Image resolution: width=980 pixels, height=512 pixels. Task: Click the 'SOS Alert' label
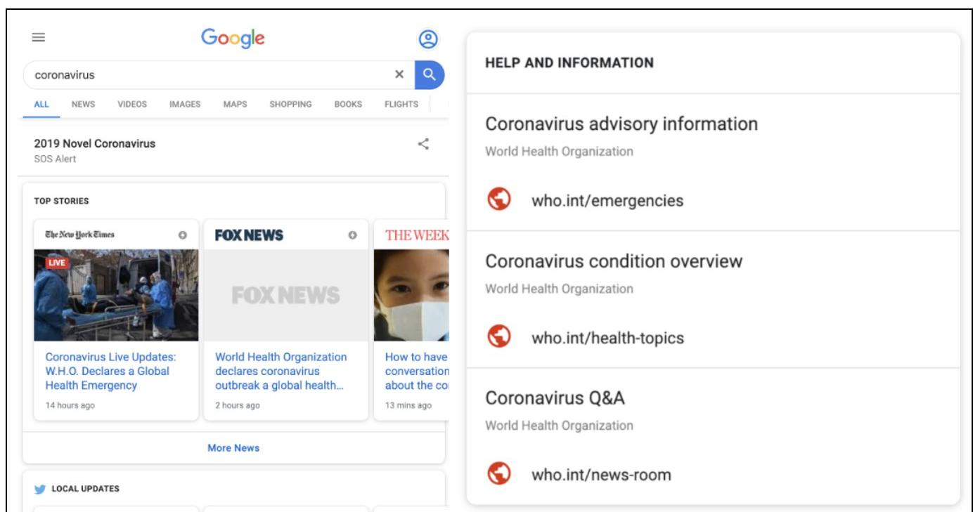[55, 159]
